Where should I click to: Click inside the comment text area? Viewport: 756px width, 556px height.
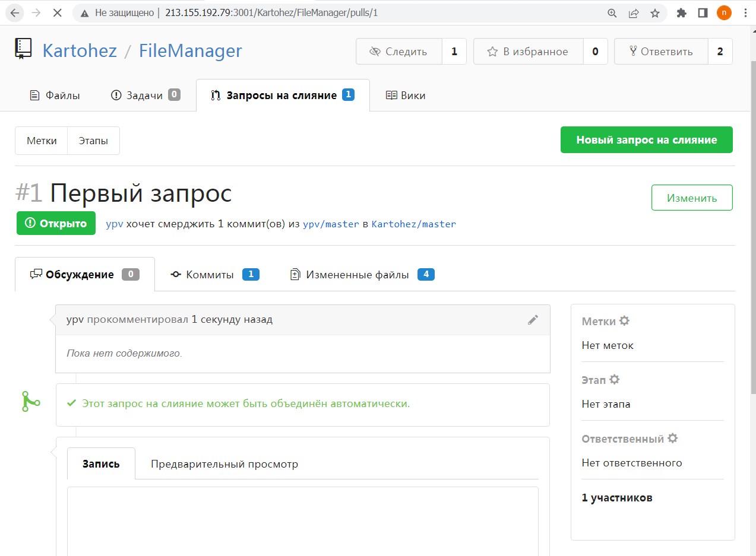tap(302, 522)
